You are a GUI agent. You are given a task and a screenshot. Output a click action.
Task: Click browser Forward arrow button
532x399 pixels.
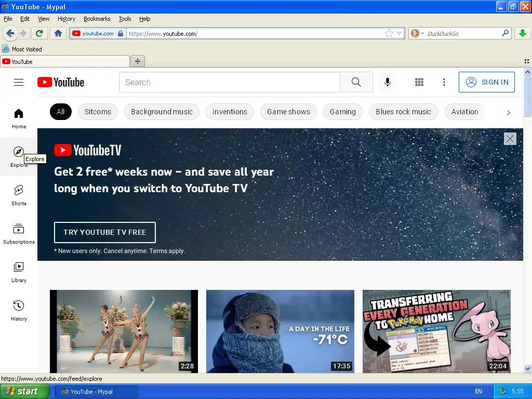click(x=23, y=33)
